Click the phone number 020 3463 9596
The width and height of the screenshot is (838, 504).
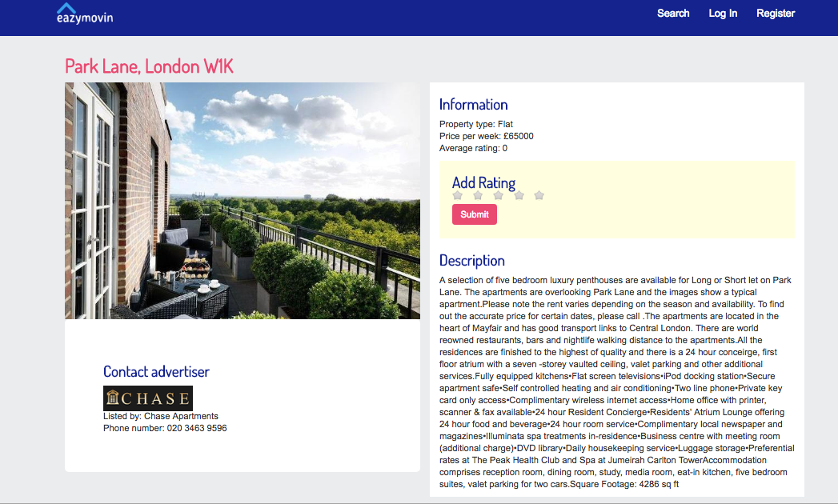(x=197, y=428)
